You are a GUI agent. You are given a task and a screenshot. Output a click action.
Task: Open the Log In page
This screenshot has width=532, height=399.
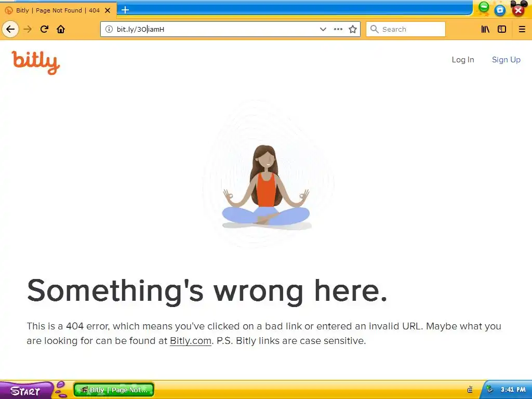click(x=463, y=60)
